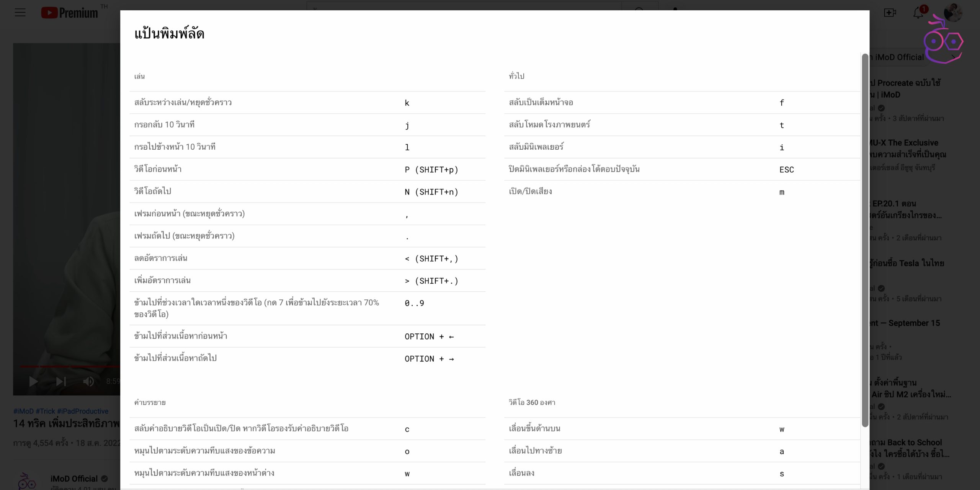Open the create video icon
Screen dimensions: 980x490
(x=890, y=13)
